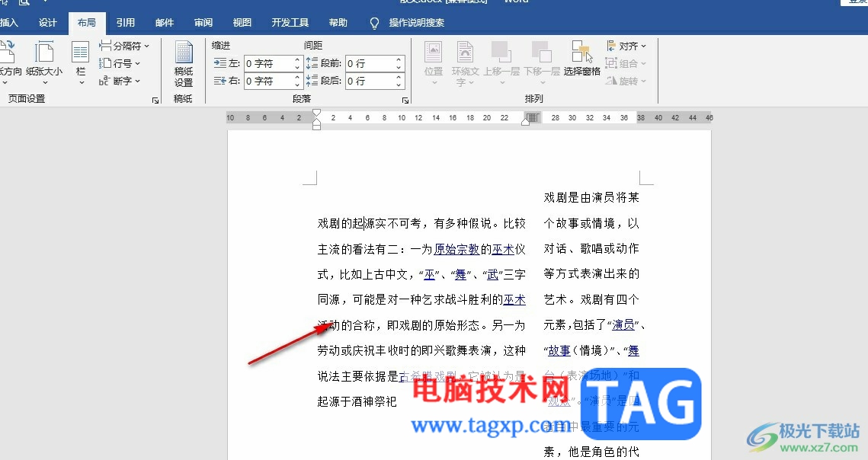This screenshot has width=868, height=460.
Task: Decrease 段后 spacing with down stepper
Action: (399, 85)
